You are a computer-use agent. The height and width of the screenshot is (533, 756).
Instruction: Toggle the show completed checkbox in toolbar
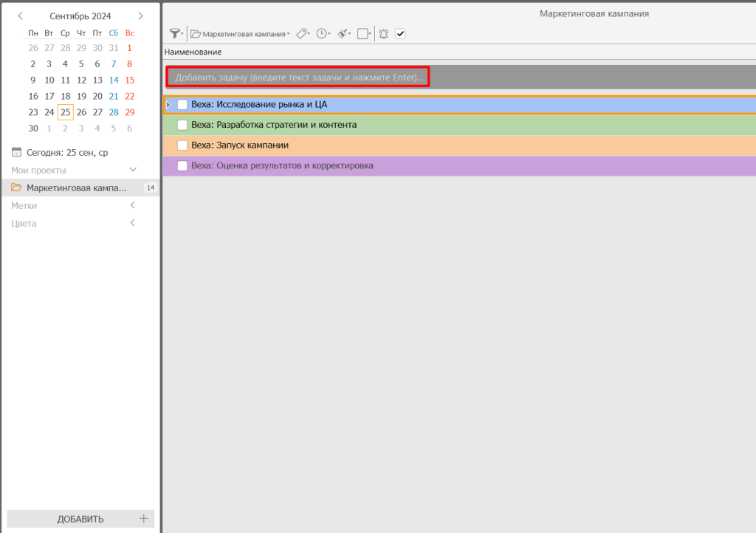[400, 33]
